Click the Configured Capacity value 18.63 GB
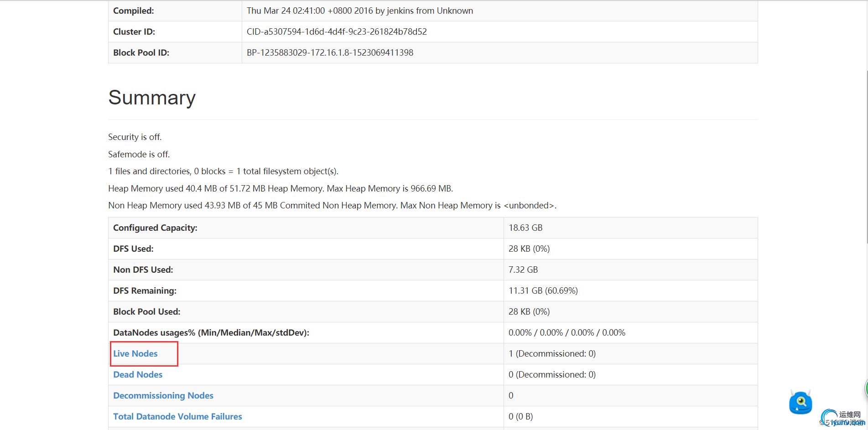 (525, 228)
